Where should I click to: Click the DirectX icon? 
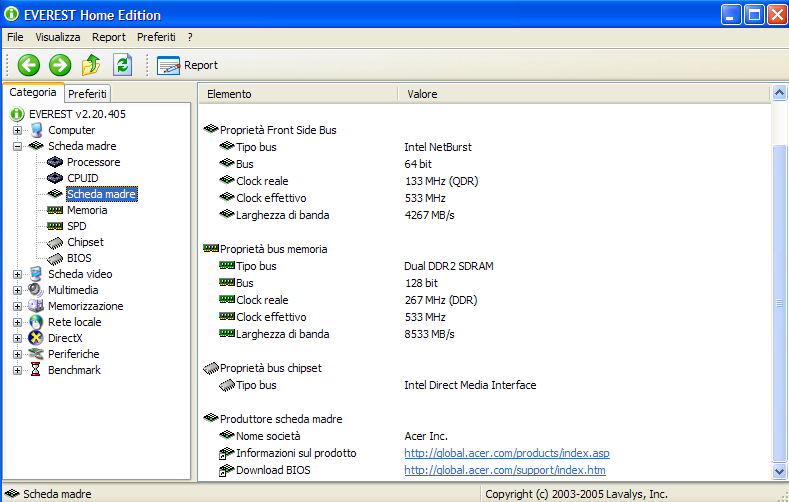36,338
